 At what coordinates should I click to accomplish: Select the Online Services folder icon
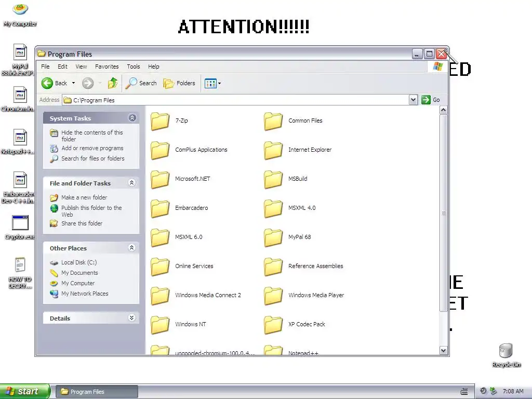tap(160, 267)
